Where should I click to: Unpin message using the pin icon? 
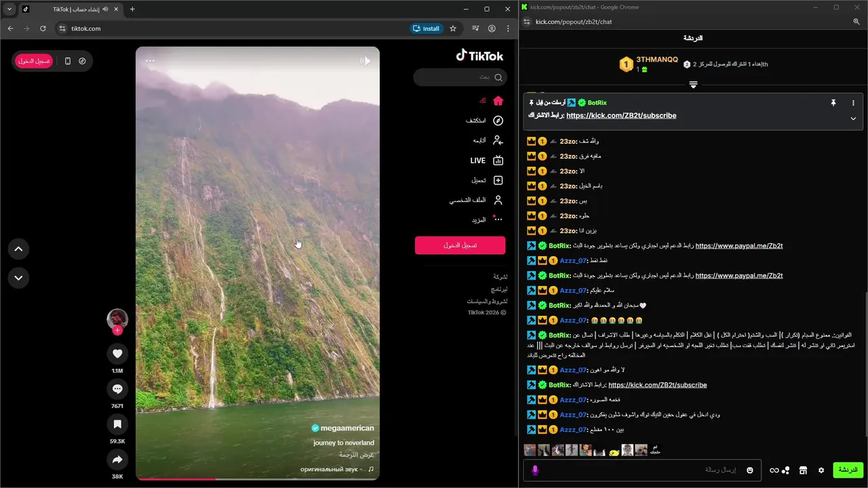(x=833, y=103)
